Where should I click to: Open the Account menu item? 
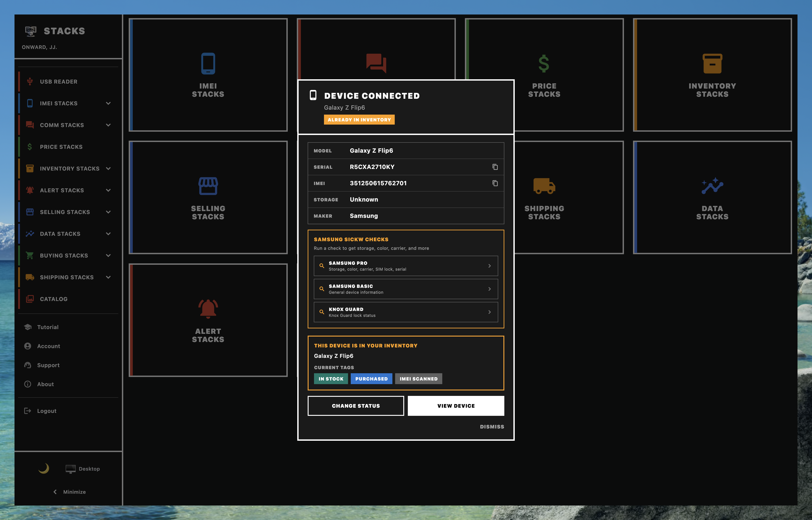(x=48, y=346)
